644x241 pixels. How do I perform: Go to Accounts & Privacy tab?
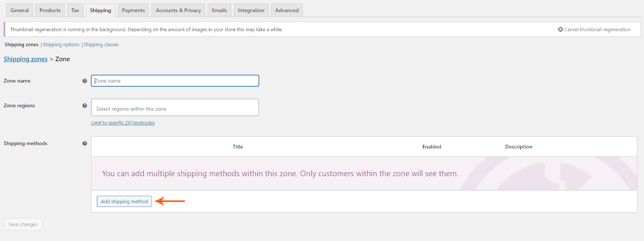[178, 10]
